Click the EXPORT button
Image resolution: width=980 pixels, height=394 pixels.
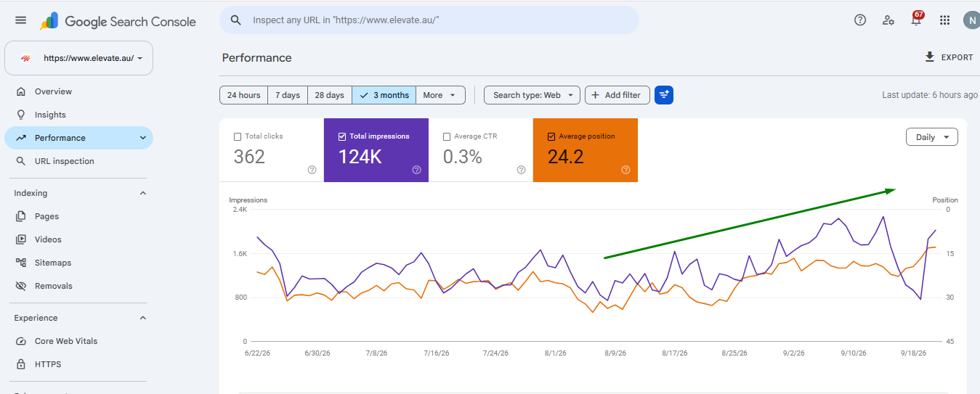point(948,57)
